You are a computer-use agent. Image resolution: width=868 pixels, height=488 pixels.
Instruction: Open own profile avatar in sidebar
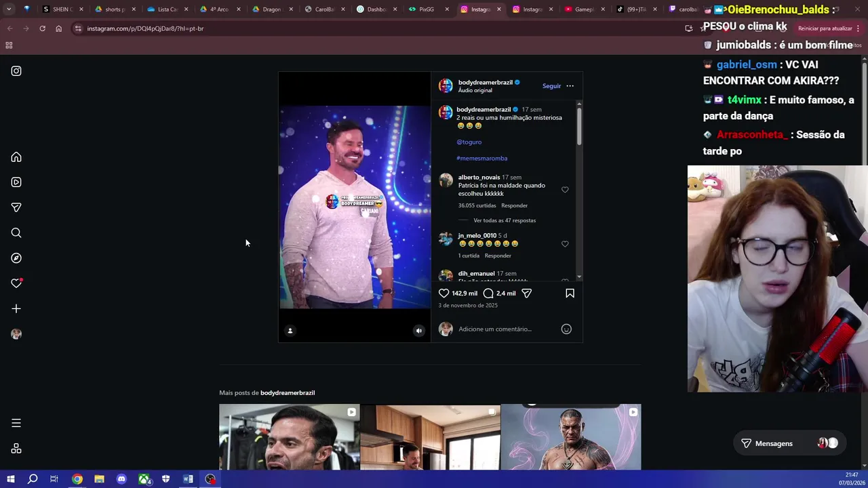pos(16,334)
